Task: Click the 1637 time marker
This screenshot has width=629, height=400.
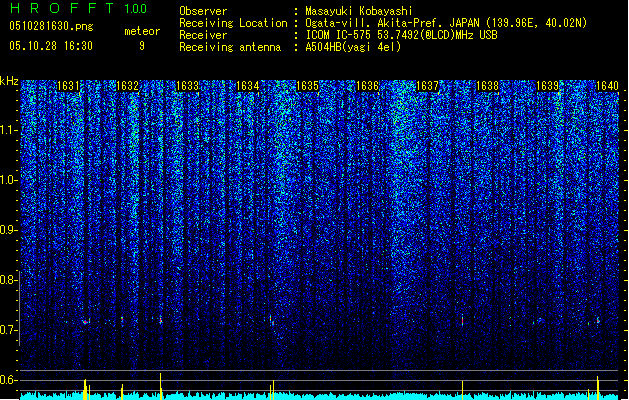Action: [x=428, y=86]
